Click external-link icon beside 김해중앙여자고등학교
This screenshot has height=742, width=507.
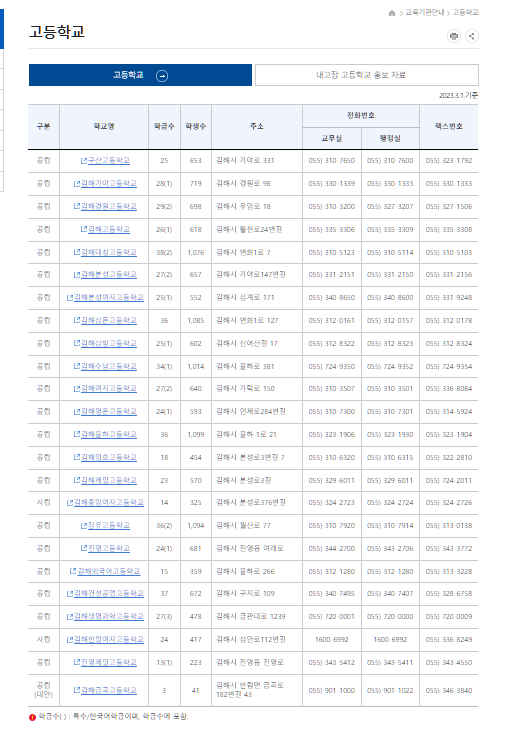tap(70, 503)
